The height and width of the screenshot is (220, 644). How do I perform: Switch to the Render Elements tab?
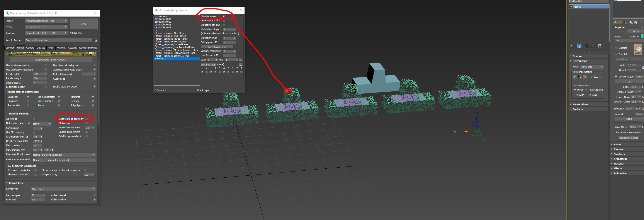tap(88, 48)
